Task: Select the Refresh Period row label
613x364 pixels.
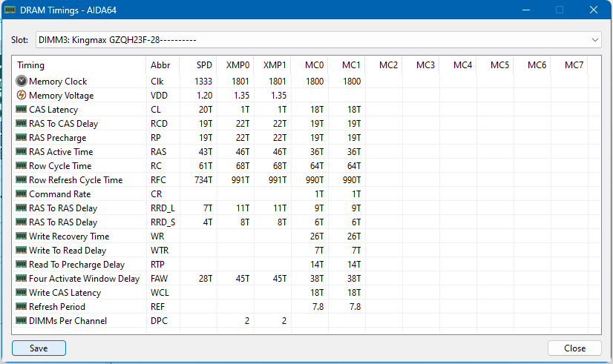Action: [x=57, y=306]
